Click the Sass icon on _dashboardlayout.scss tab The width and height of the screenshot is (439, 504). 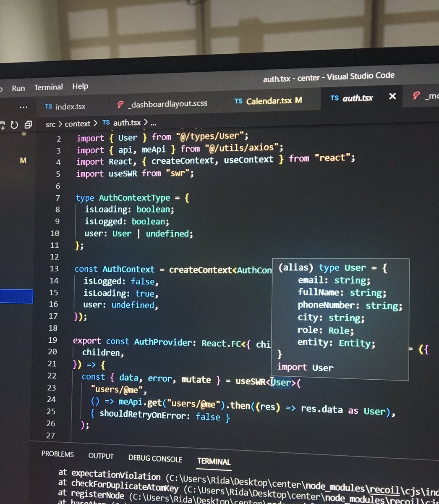tap(120, 105)
